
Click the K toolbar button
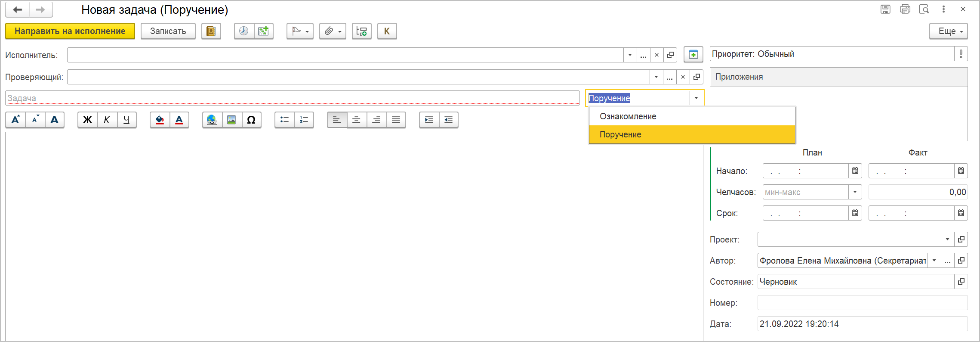(387, 31)
